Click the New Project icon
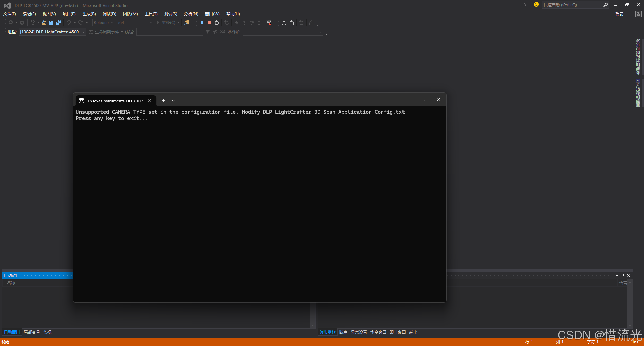644x346 pixels. 33,23
